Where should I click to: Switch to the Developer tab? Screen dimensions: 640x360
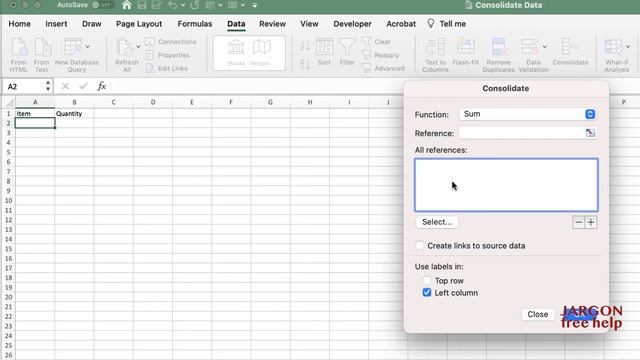click(x=352, y=24)
